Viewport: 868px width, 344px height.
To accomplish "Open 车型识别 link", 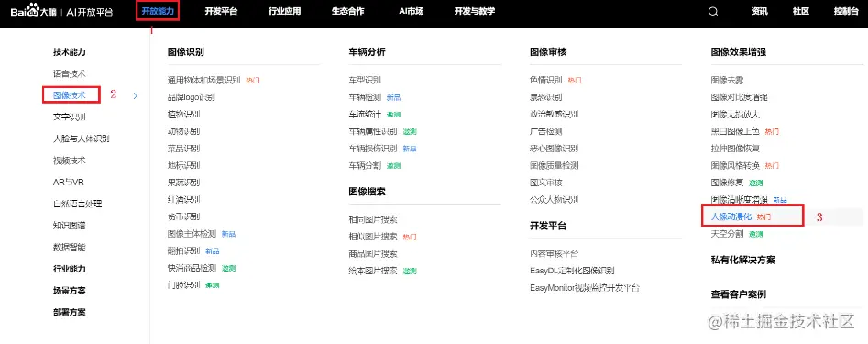I will pos(365,81).
